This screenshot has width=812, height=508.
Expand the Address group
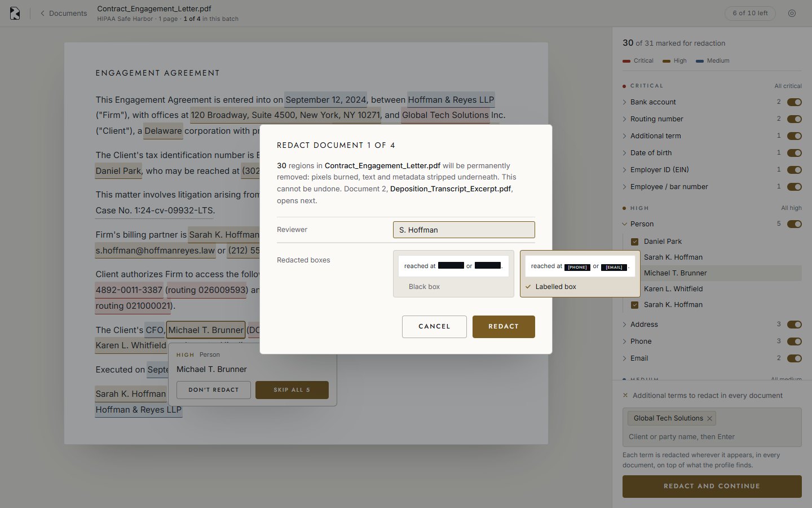click(x=625, y=325)
